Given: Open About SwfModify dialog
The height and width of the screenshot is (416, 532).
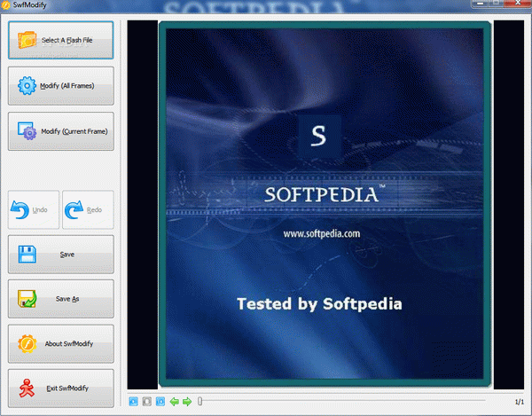Looking at the screenshot, I should [x=61, y=343].
